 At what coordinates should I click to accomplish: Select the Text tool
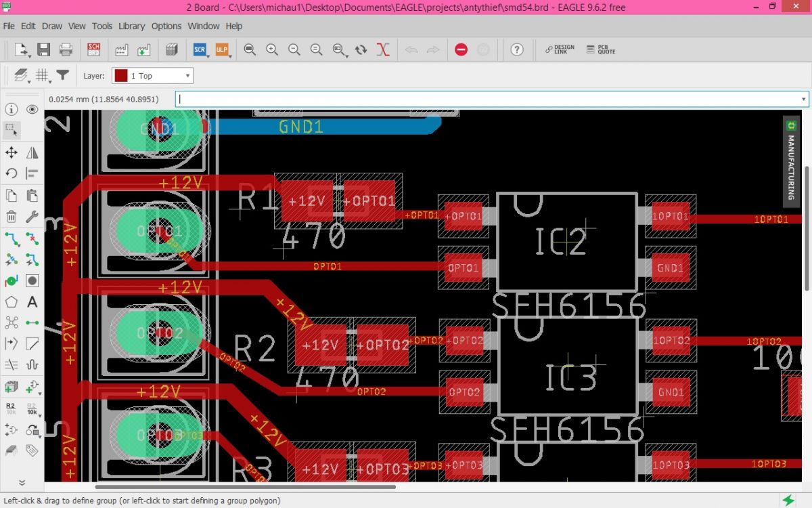click(x=32, y=302)
